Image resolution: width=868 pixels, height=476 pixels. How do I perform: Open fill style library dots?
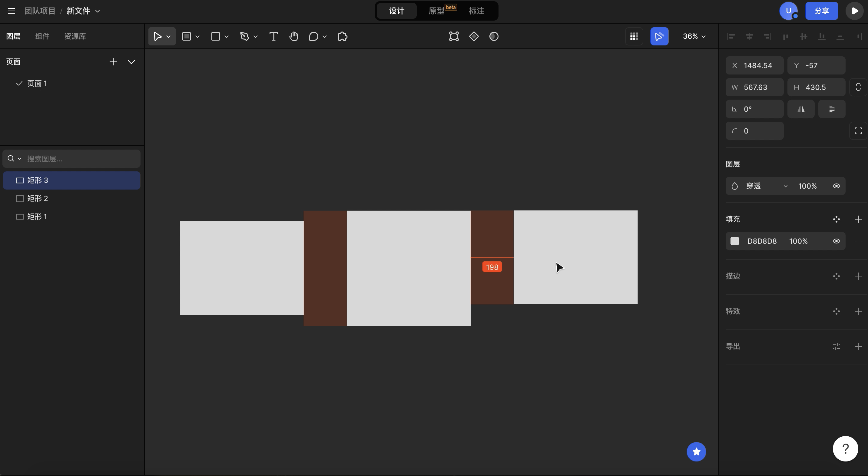click(836, 219)
